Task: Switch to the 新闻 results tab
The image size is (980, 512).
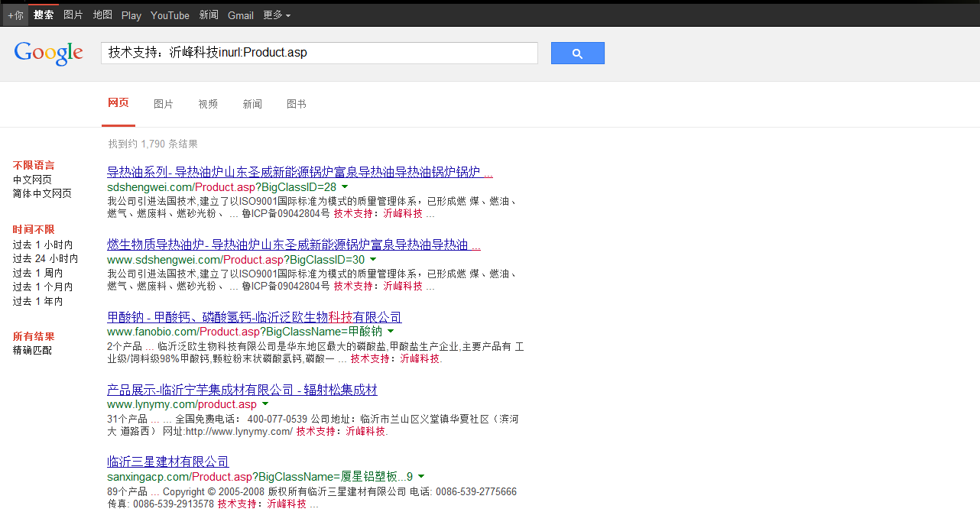Action: tap(252, 104)
